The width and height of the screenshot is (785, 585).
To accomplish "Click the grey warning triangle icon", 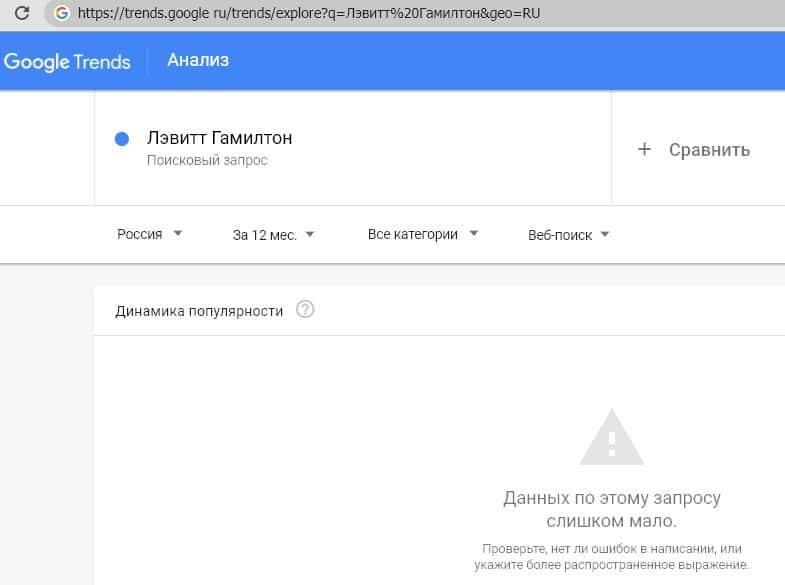I will coord(612,437).
